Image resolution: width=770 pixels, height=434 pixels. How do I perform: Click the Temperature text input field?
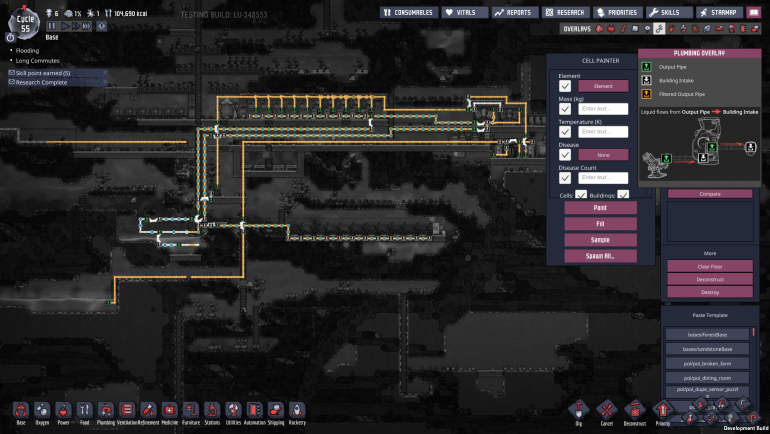coord(603,132)
